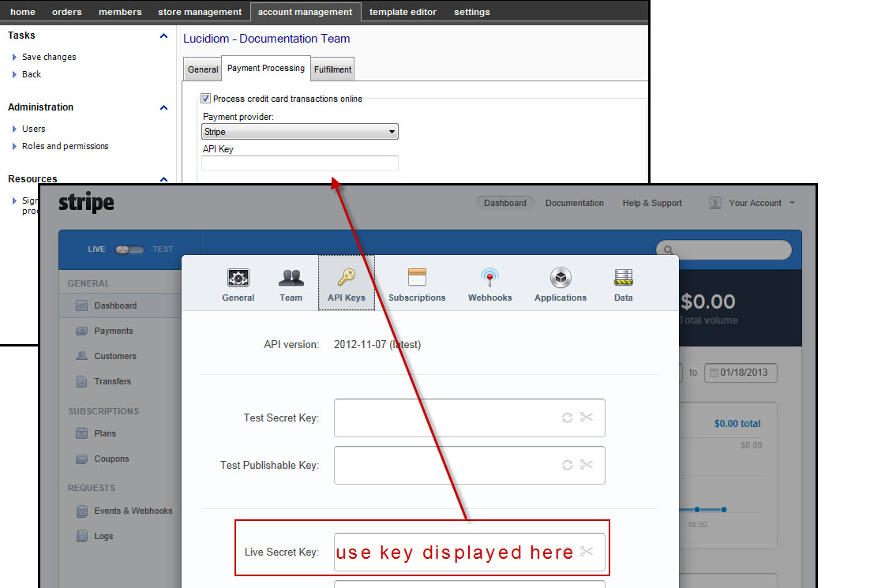Click scissors icon for Test Publishable Key
Image resolution: width=885 pixels, height=588 pixels.
coord(587,464)
